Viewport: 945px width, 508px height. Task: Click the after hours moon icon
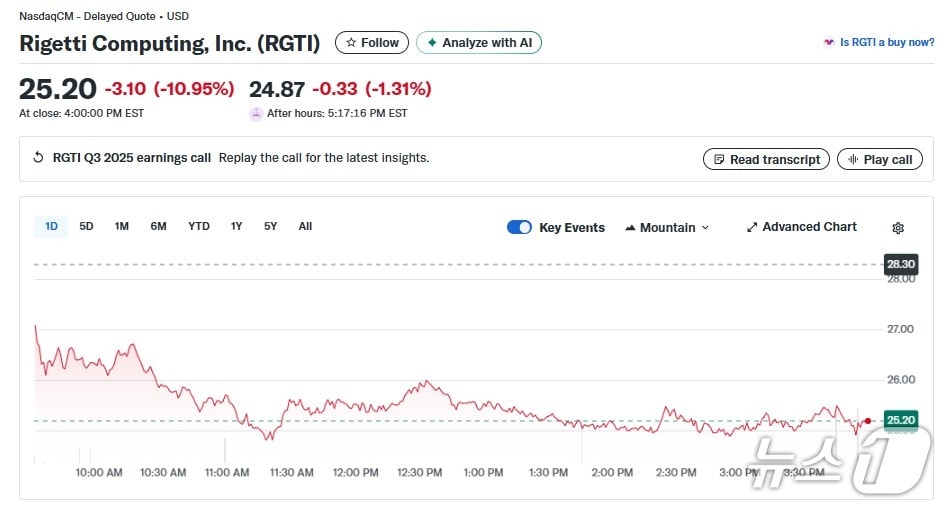pyautogui.click(x=256, y=114)
